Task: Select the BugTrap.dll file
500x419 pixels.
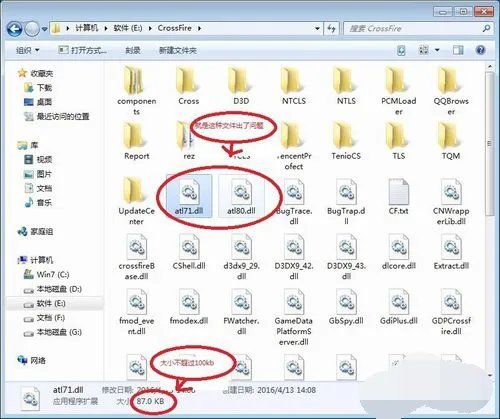Action: [346, 201]
